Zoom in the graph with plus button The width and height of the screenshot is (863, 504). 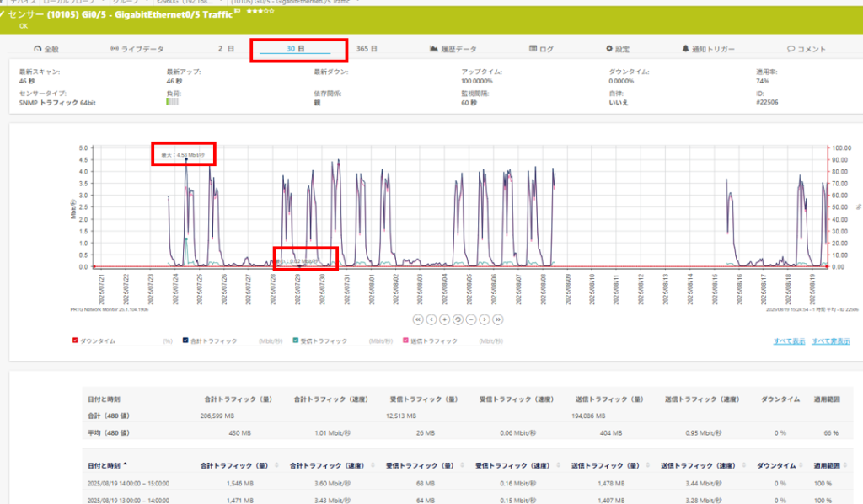click(445, 319)
